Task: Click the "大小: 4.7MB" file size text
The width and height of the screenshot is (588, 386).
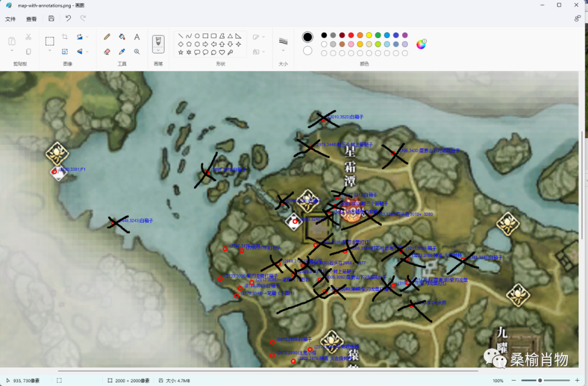Action: pos(178,381)
